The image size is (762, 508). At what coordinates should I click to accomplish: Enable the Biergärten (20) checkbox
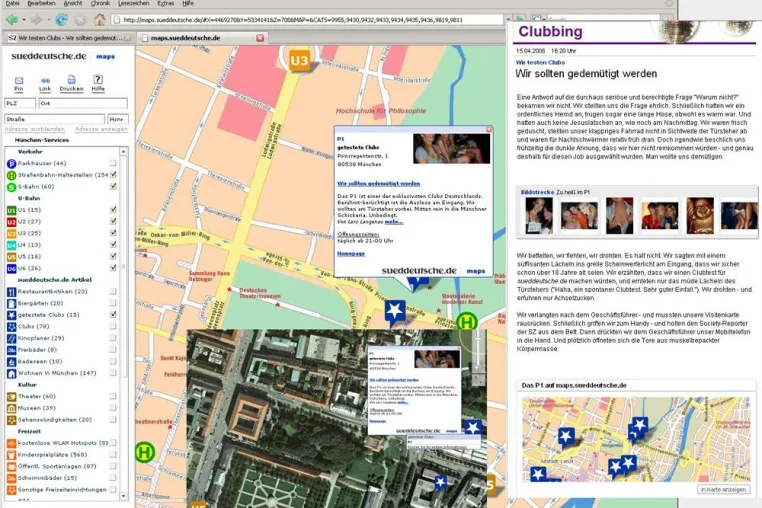(113, 303)
